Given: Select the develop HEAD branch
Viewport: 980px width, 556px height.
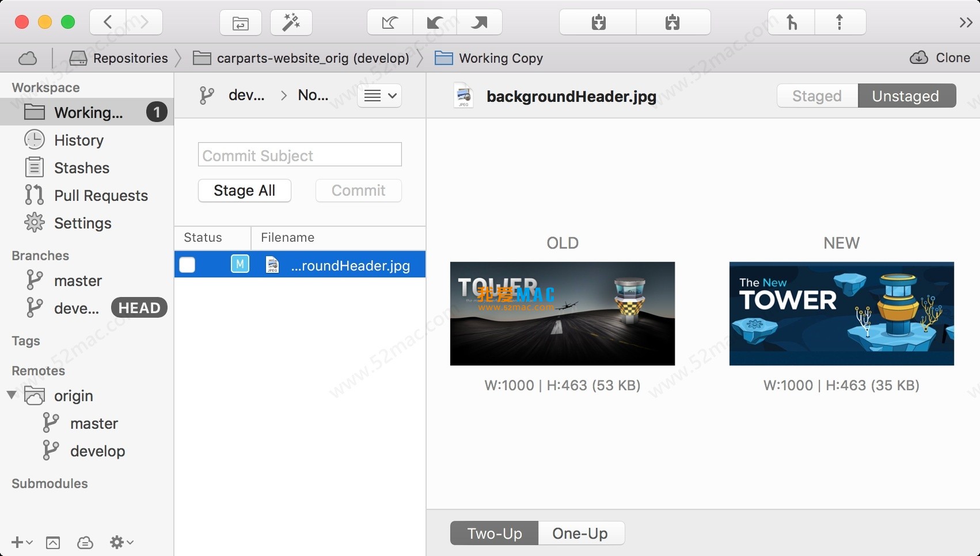Looking at the screenshot, I should click(87, 308).
